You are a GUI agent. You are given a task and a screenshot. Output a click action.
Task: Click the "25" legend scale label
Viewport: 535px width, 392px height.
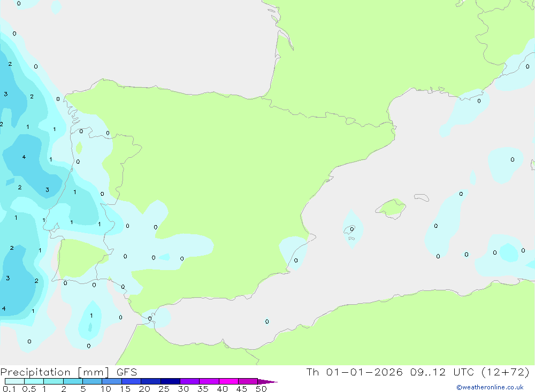pos(164,389)
